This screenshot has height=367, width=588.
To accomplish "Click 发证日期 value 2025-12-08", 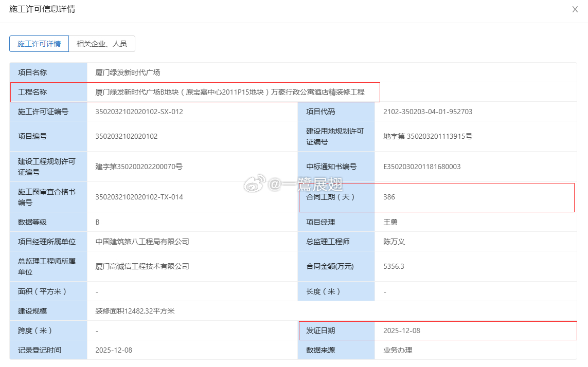I will coord(402,331).
